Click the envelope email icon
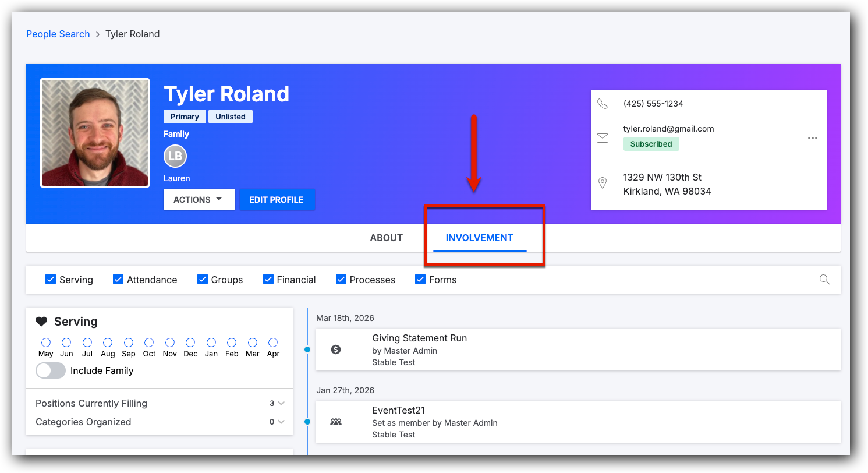Screen dimensions: 868x473 click(x=603, y=138)
